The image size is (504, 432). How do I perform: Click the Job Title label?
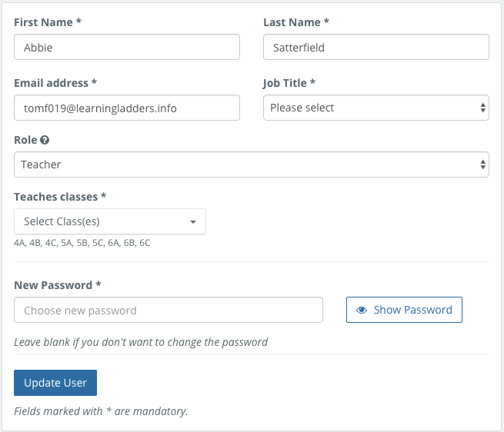(289, 82)
